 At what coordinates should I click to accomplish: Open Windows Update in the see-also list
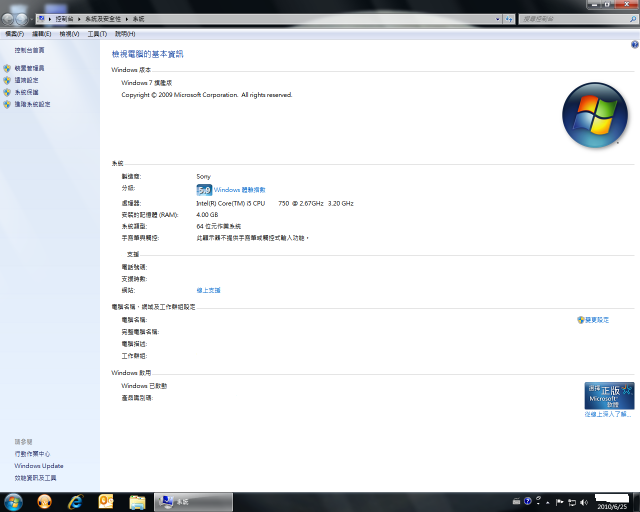click(39, 466)
